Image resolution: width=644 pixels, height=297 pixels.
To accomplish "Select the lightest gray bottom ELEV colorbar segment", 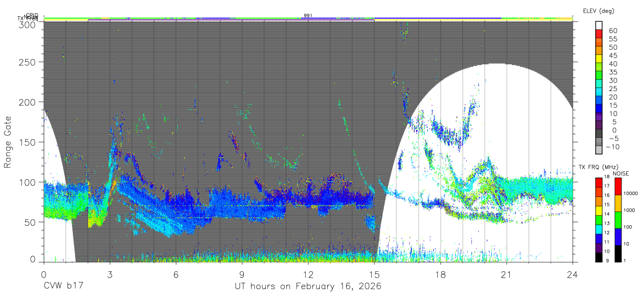I will 599,150.
